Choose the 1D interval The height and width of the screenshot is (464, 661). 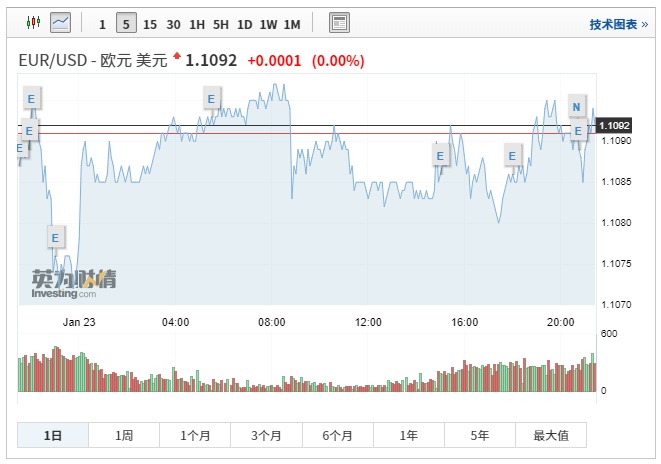[x=244, y=24]
